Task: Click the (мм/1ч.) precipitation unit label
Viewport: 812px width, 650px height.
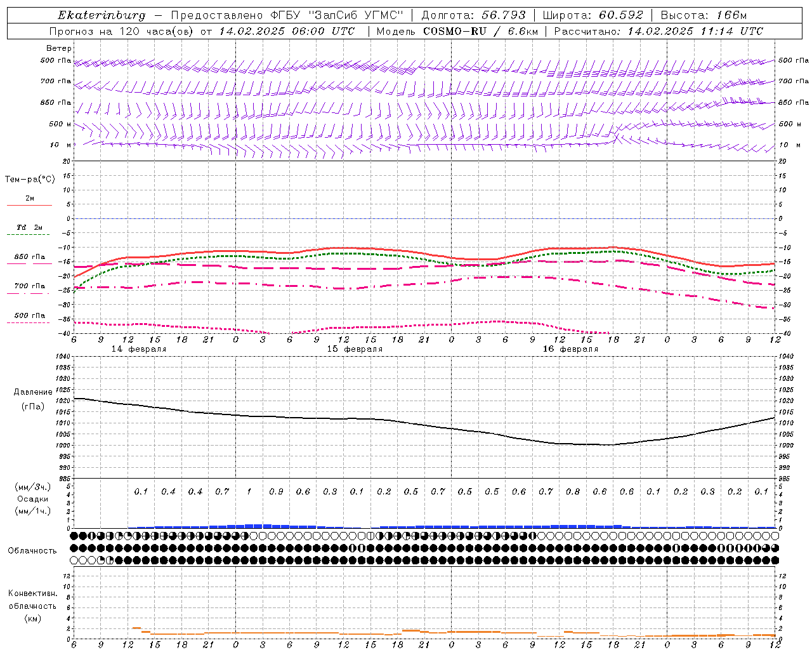Action: click(33, 511)
